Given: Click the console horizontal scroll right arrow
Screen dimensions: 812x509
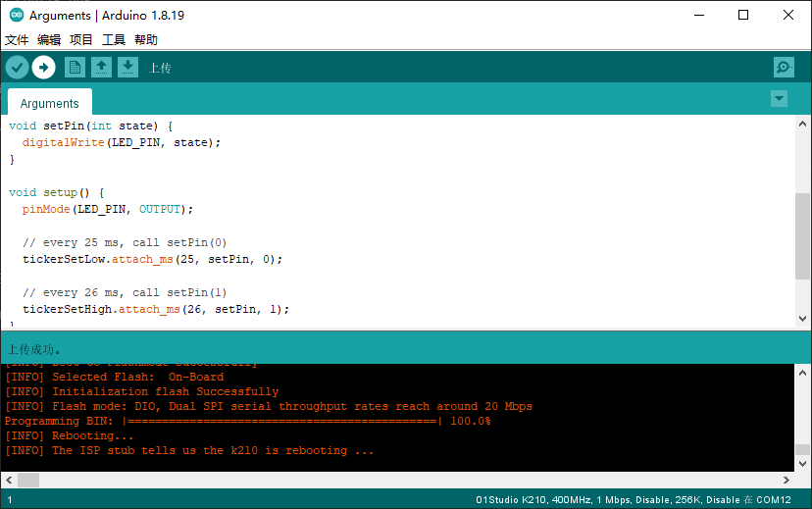Looking at the screenshot, I should (x=787, y=480).
